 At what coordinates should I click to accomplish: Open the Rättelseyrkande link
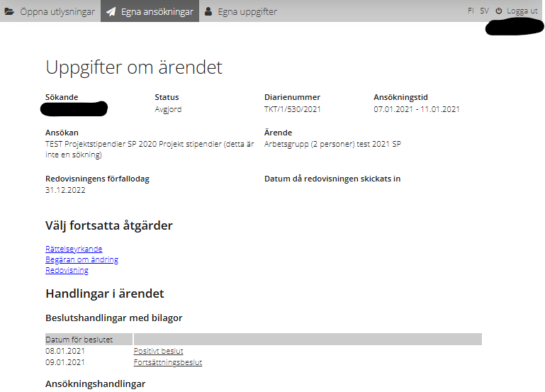[74, 249]
